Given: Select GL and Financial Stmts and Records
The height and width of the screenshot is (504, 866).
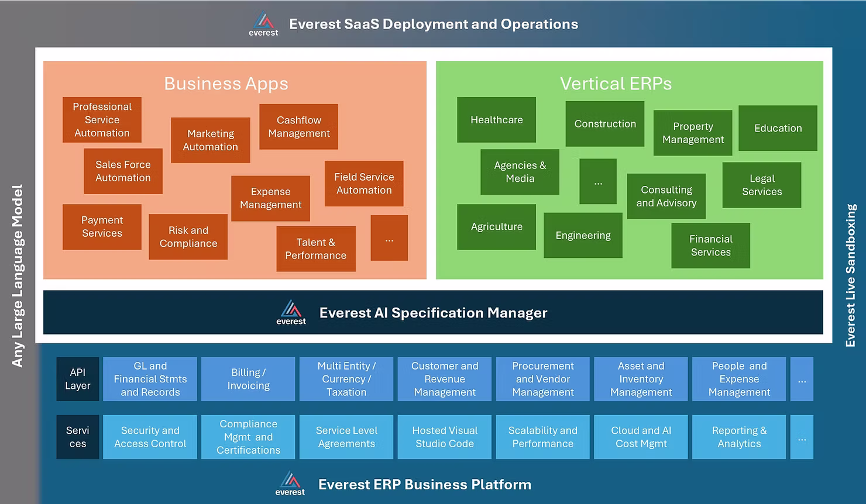Looking at the screenshot, I should (150, 379).
